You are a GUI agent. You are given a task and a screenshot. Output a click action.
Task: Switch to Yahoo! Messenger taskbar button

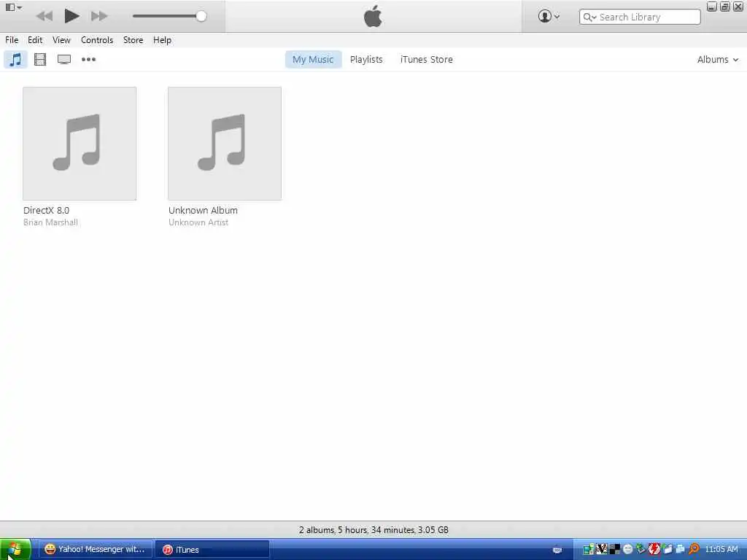pos(95,550)
